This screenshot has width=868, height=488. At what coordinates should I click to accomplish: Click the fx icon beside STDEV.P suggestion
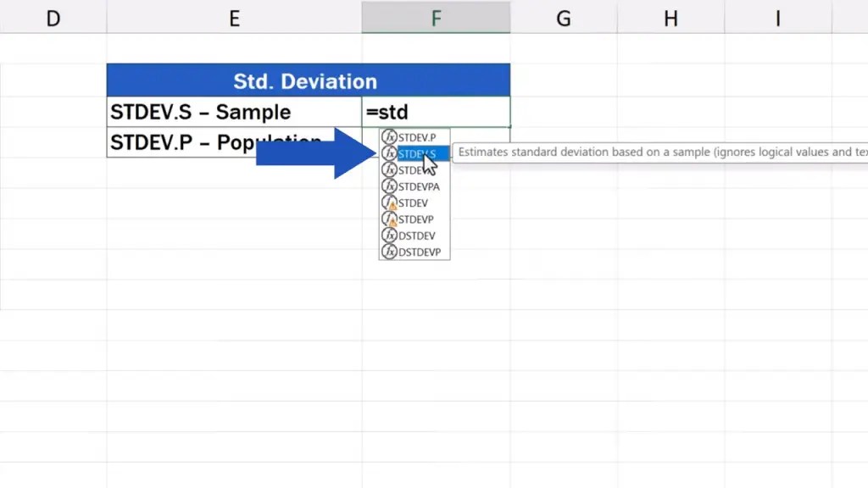click(x=389, y=137)
